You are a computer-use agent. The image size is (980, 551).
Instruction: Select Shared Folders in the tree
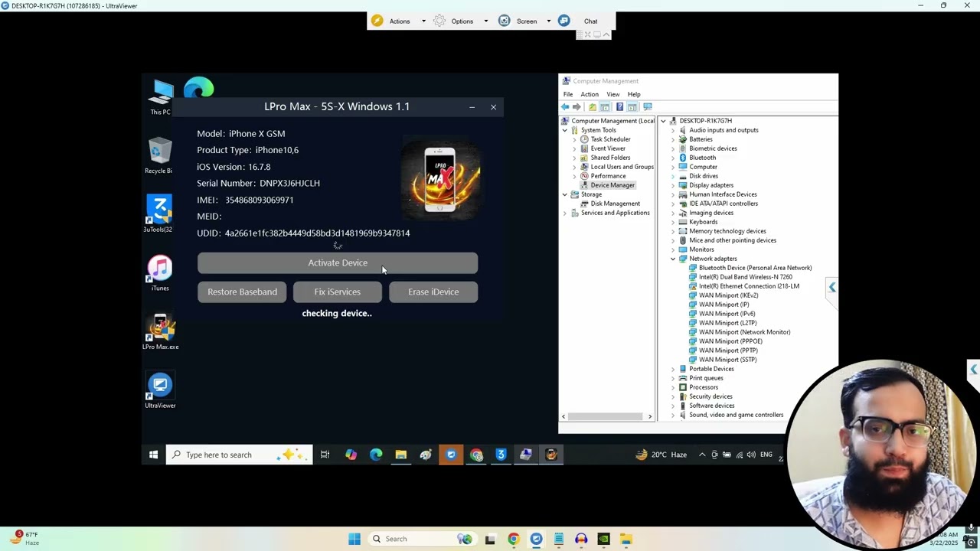pyautogui.click(x=610, y=158)
